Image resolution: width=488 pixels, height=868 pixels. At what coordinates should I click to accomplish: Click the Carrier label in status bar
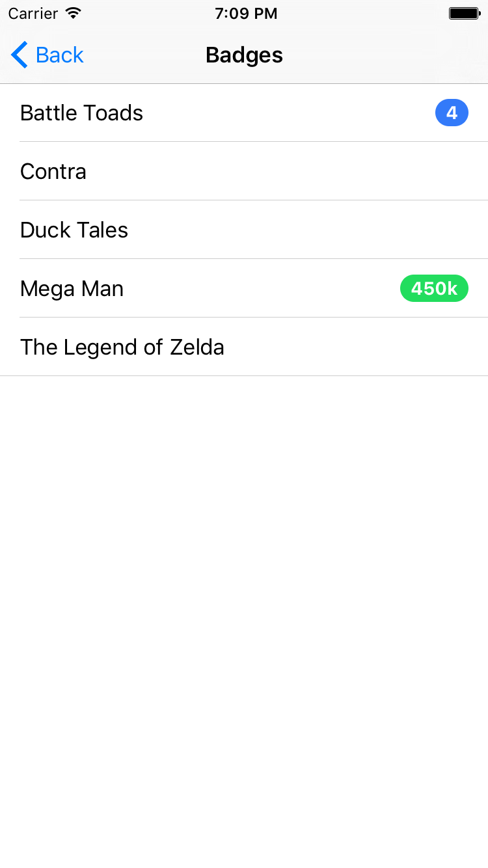coord(33,13)
